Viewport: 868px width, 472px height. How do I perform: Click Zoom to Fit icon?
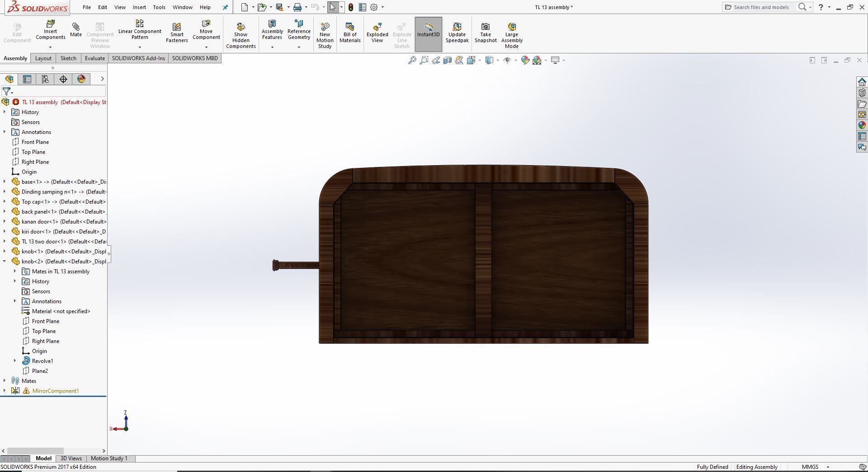pyautogui.click(x=412, y=60)
